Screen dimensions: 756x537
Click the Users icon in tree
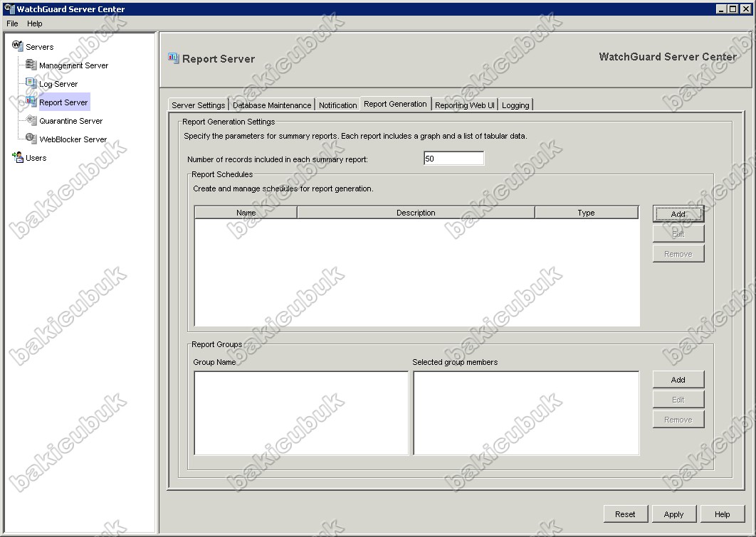tap(17, 157)
